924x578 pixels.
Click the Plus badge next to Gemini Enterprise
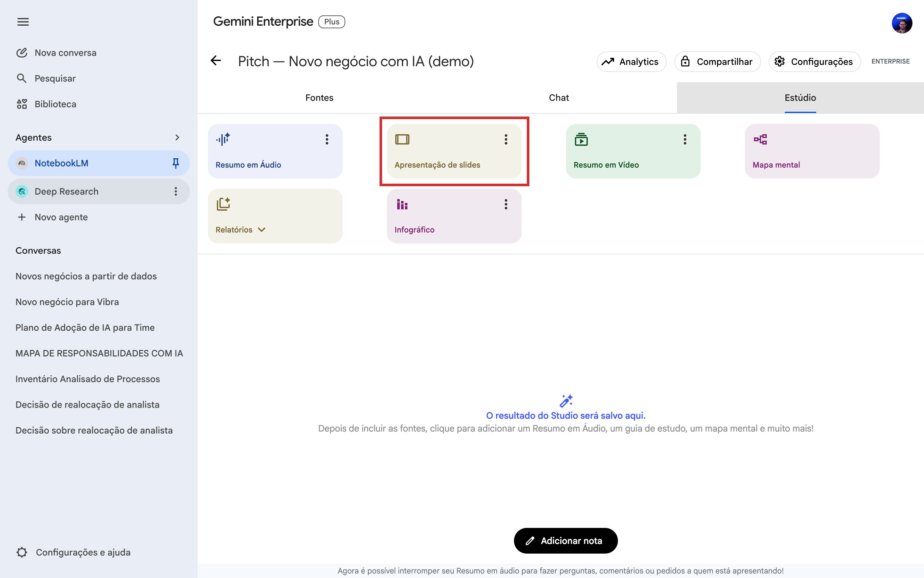coord(332,22)
